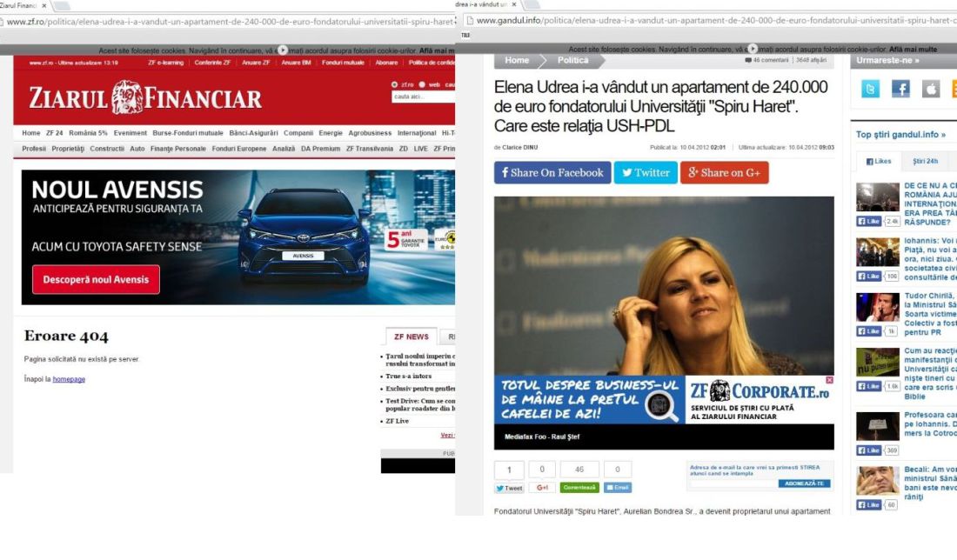Click the Facebook Like button with 60 count
957x560 pixels.
(x=869, y=504)
